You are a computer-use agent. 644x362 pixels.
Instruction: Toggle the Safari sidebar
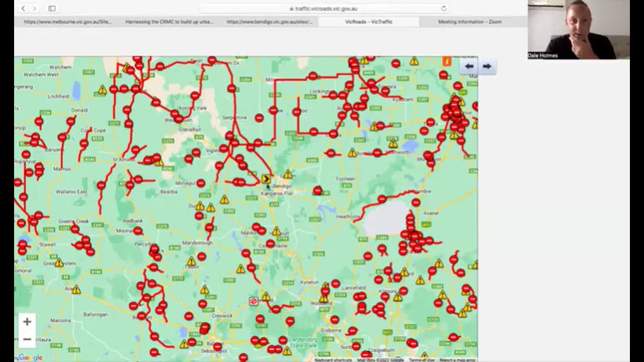pyautogui.click(x=52, y=9)
